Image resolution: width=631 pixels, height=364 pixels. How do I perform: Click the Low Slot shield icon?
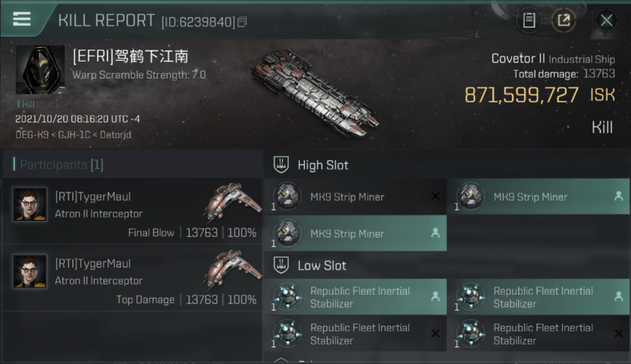282,265
